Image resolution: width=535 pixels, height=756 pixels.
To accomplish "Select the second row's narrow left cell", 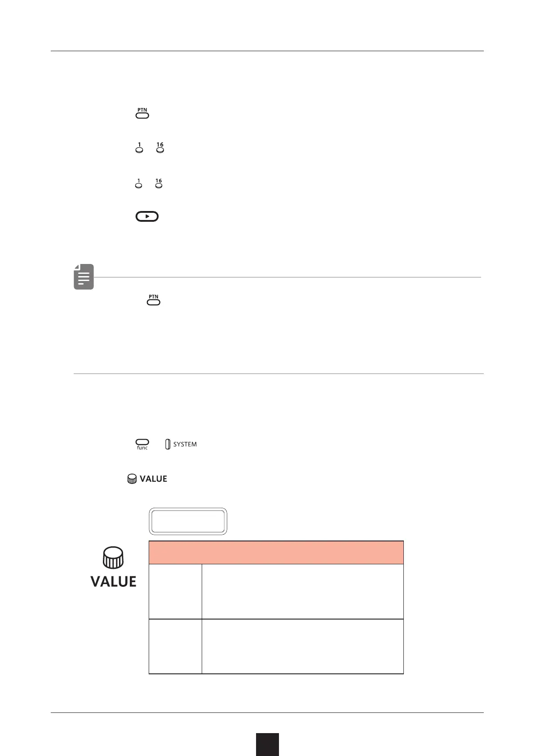I will pyautogui.click(x=175, y=646).
